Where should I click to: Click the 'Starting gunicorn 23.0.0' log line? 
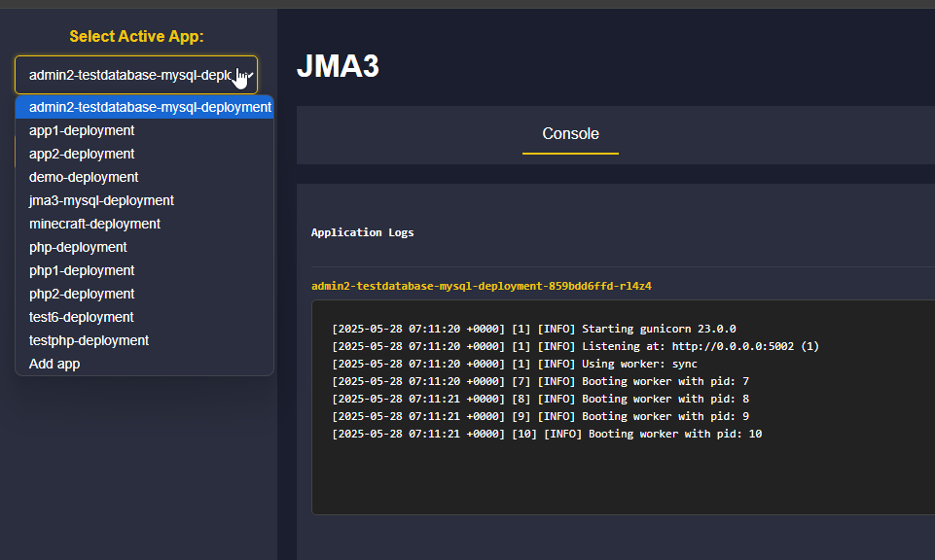click(x=533, y=329)
